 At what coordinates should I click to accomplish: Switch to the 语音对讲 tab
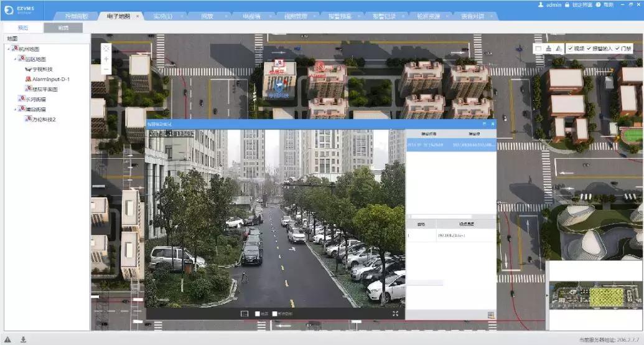coord(473,16)
